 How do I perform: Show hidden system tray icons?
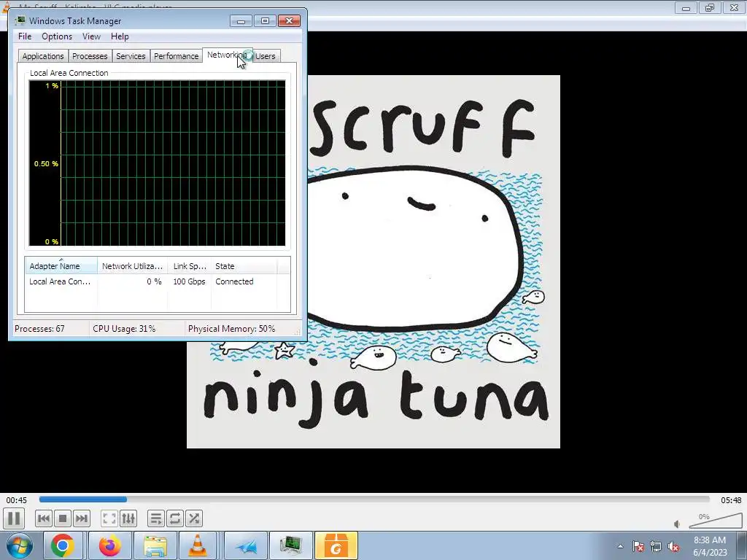[620, 546]
